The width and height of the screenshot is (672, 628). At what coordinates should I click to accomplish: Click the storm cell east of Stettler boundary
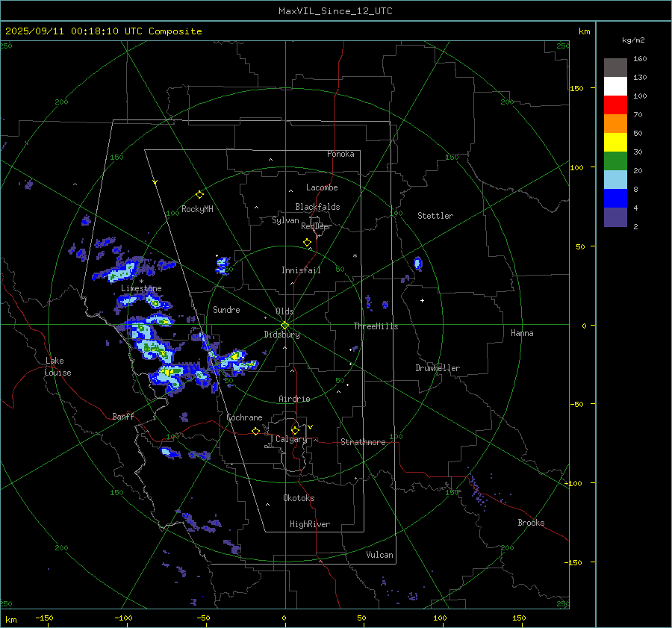pos(418,264)
